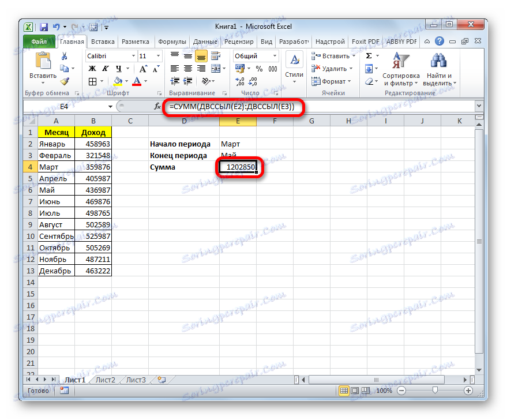Click the Fill down icon
This screenshot has height=420, width=507.
tap(369, 69)
